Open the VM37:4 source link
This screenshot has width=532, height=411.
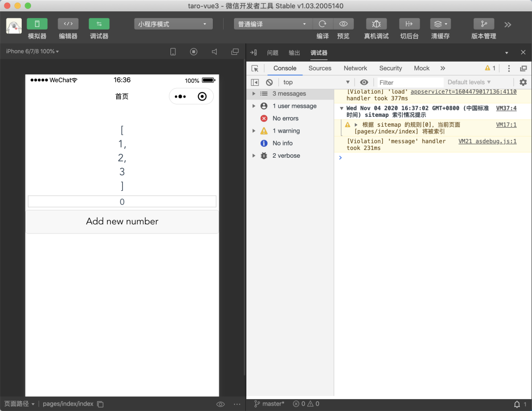click(506, 108)
